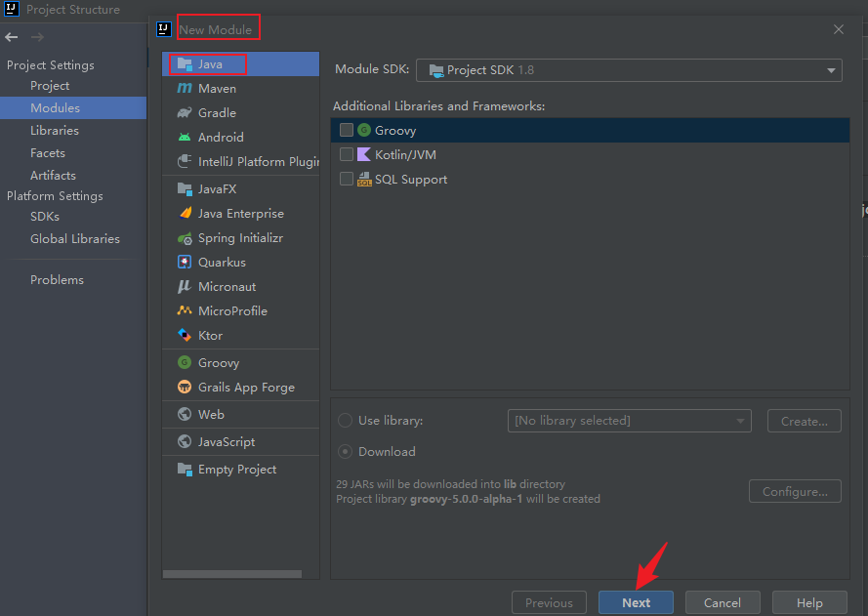Click the Groovy library icon in frameworks list
This screenshot has width=868, height=616.
[x=364, y=130]
